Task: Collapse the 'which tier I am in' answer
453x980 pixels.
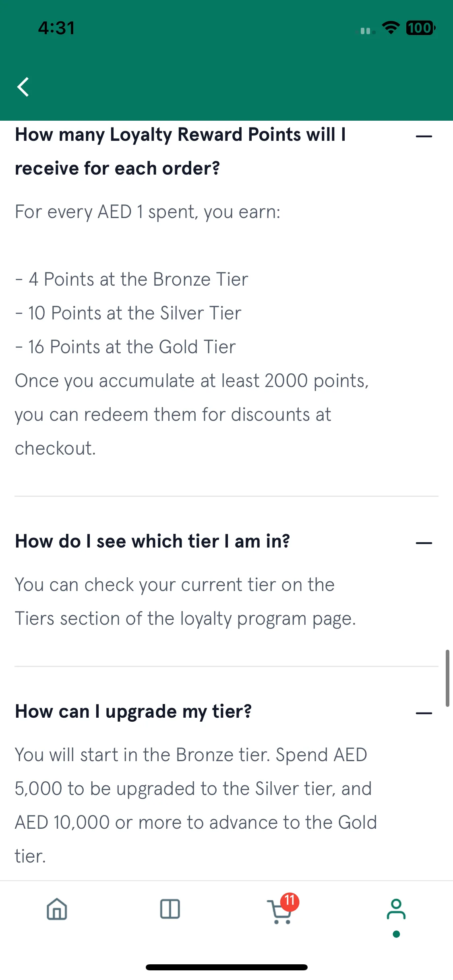Action: coord(424,543)
